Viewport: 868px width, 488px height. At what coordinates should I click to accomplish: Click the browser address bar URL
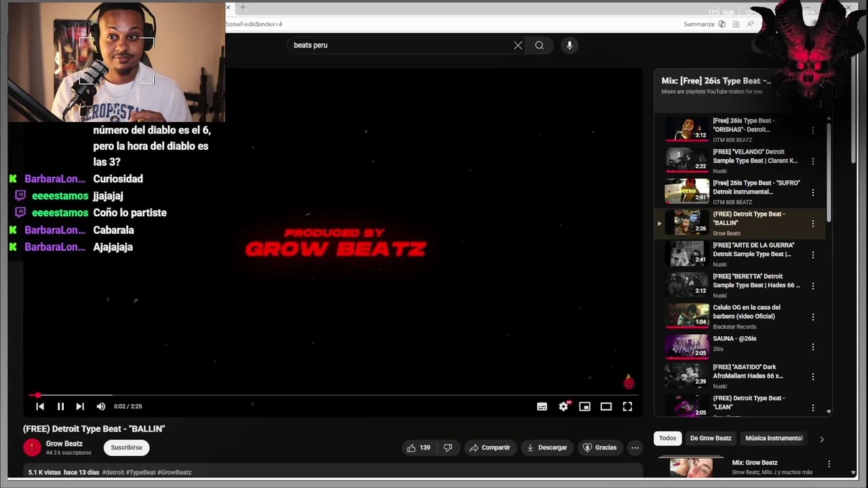[x=254, y=24]
